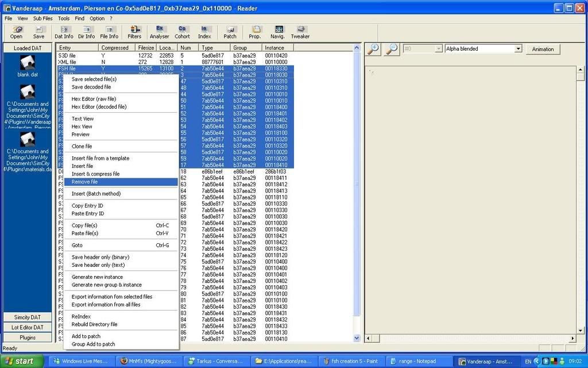The height and width of the screenshot is (368, 588).
Task: Sort by Filesize column header
Action: click(x=146, y=48)
